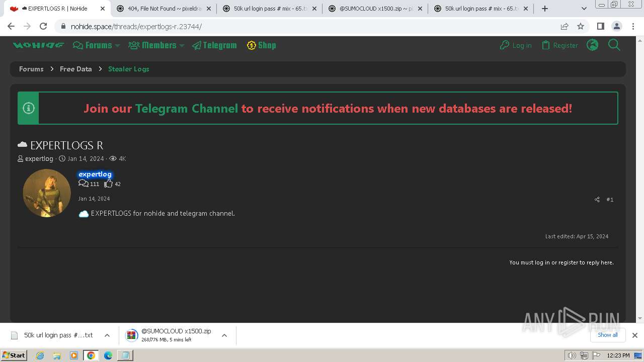Open Microsoft Edge from taskbar
The width and height of the screenshot is (644, 362).
click(108, 355)
